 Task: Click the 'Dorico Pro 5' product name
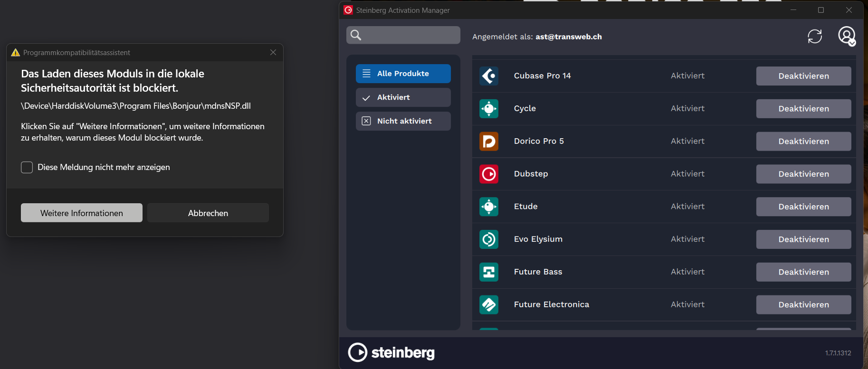[x=539, y=141]
